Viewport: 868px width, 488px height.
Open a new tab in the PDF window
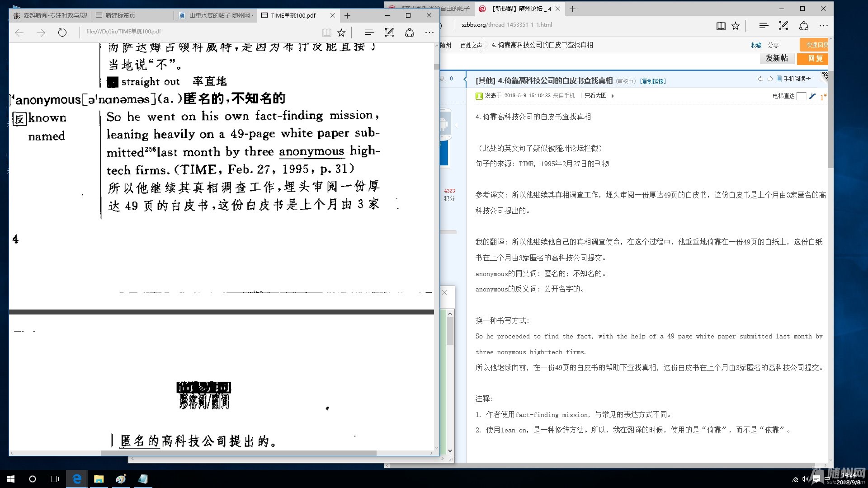[x=347, y=15]
